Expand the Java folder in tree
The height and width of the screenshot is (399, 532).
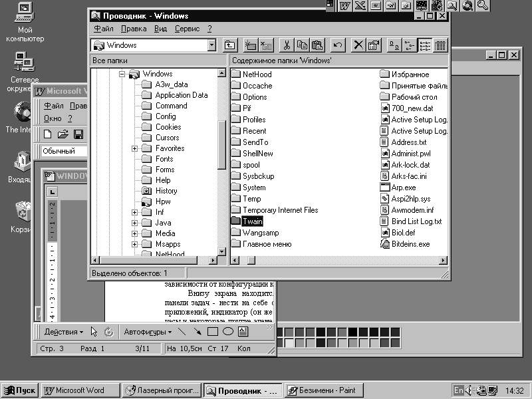(x=135, y=223)
